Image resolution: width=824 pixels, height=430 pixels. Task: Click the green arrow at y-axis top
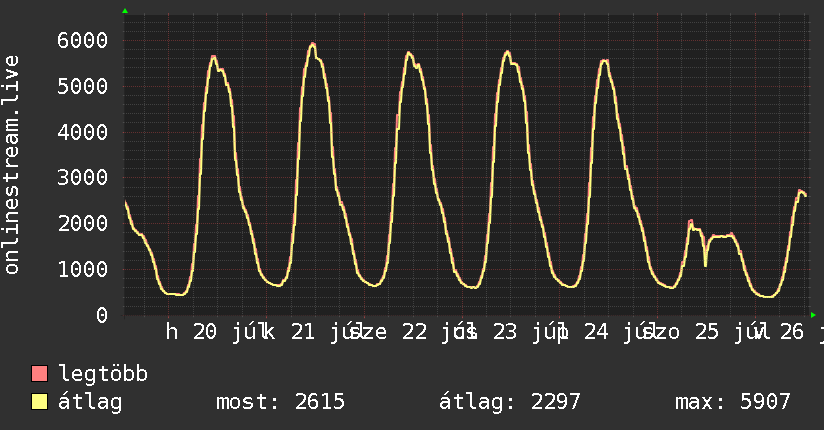(125, 11)
